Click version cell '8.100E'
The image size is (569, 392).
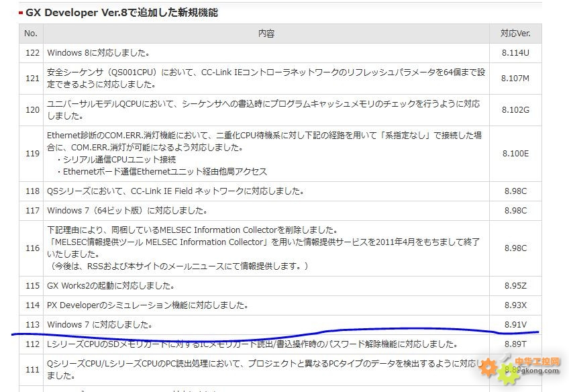515,154
